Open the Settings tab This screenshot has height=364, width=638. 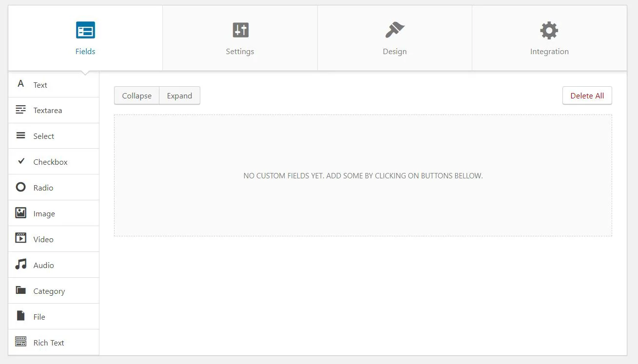pos(240,38)
